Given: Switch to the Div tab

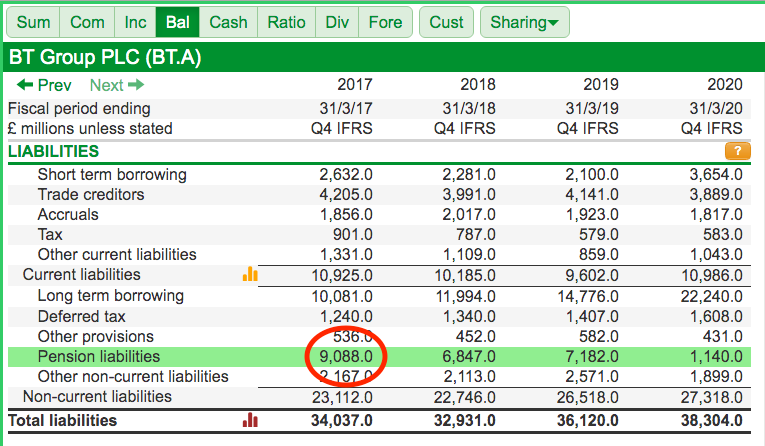Looking at the screenshot, I should click(x=337, y=22).
